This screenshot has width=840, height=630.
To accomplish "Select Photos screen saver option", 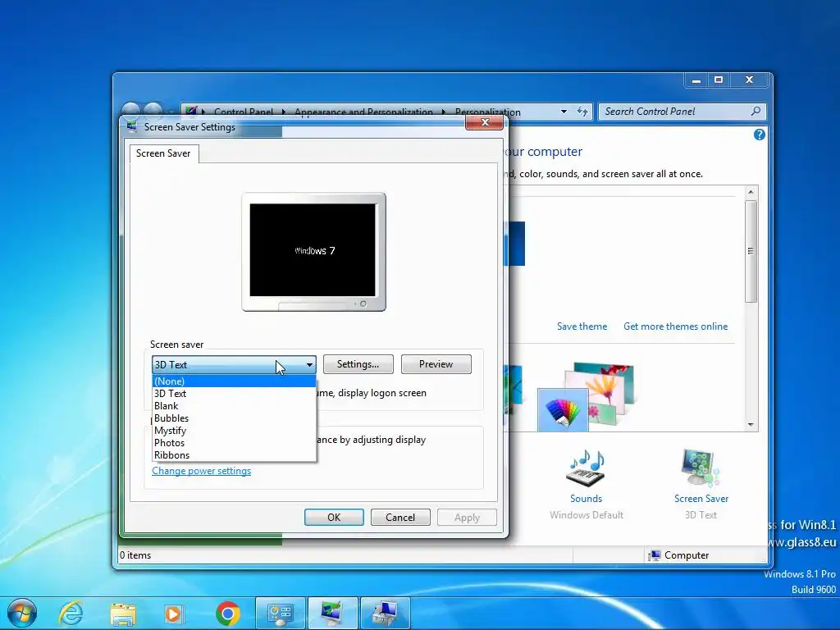I will click(234, 442).
